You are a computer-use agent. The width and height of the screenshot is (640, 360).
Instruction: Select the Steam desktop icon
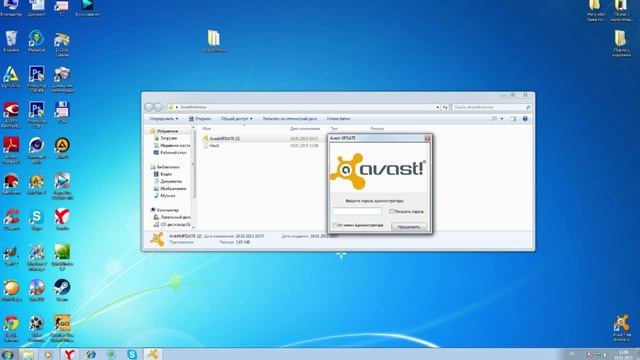(62, 290)
